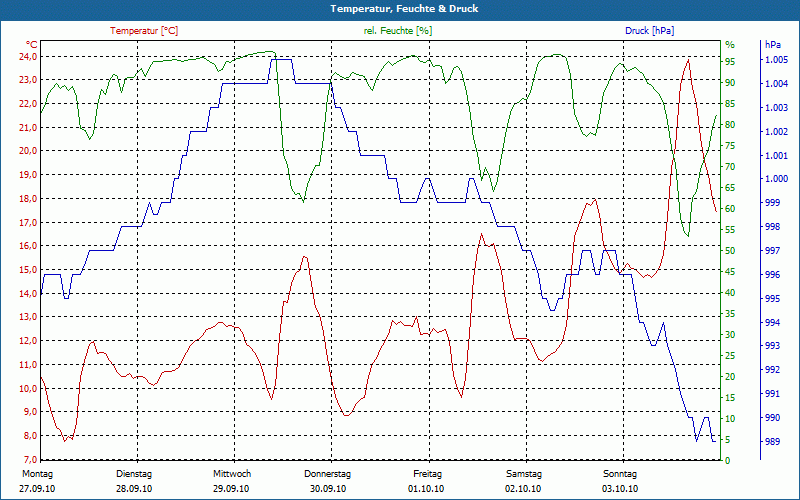Select the blue 'Druck [hPa]' legend label
Screen dimensions: 800x500
click(649, 31)
